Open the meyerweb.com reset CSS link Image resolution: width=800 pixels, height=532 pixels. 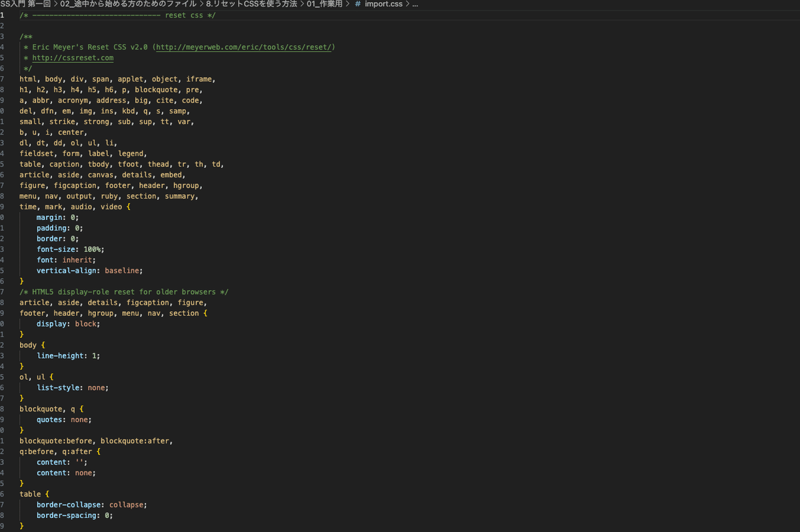tap(245, 47)
